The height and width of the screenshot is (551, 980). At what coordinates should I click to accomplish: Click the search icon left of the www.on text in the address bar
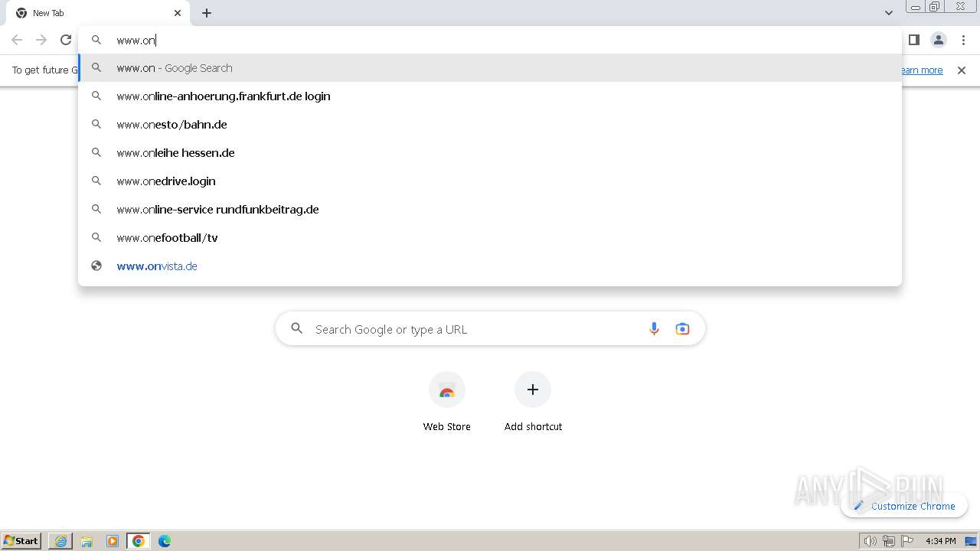pyautogui.click(x=96, y=40)
